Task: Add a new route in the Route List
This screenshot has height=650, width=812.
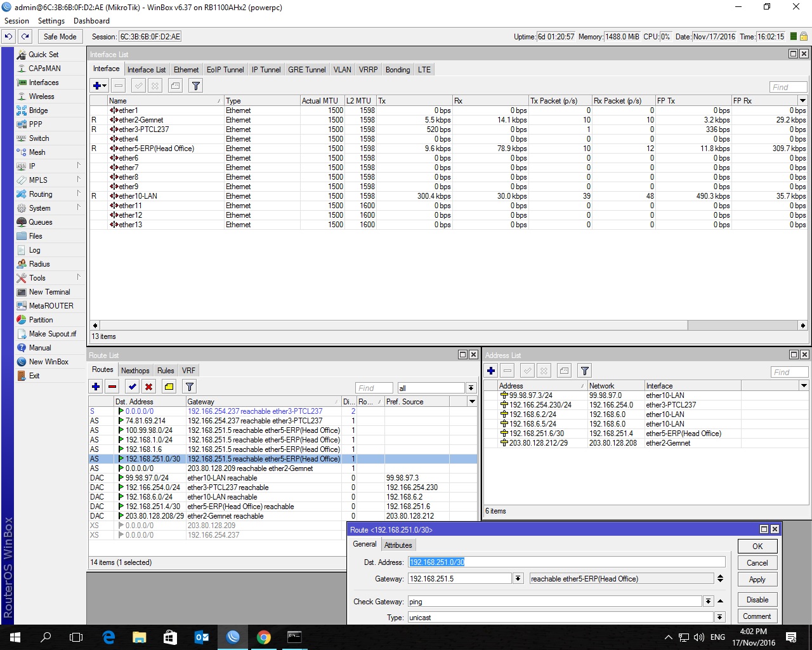Action: [96, 386]
